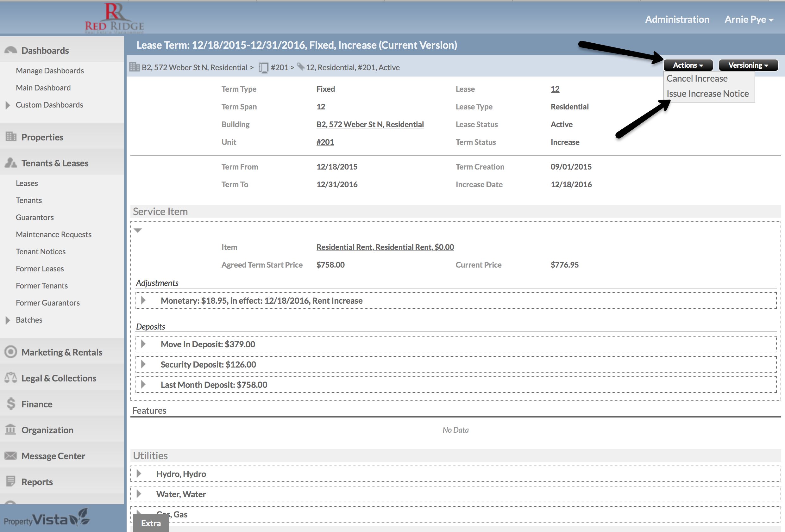
Task: Click the breadcrumb building icon for B2
Action: pos(135,67)
